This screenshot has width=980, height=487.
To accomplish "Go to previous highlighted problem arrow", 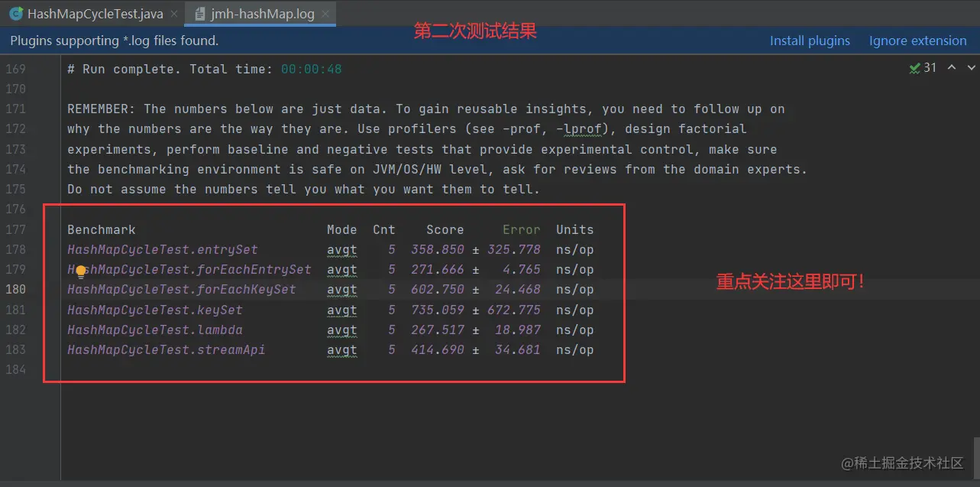I will click(952, 68).
